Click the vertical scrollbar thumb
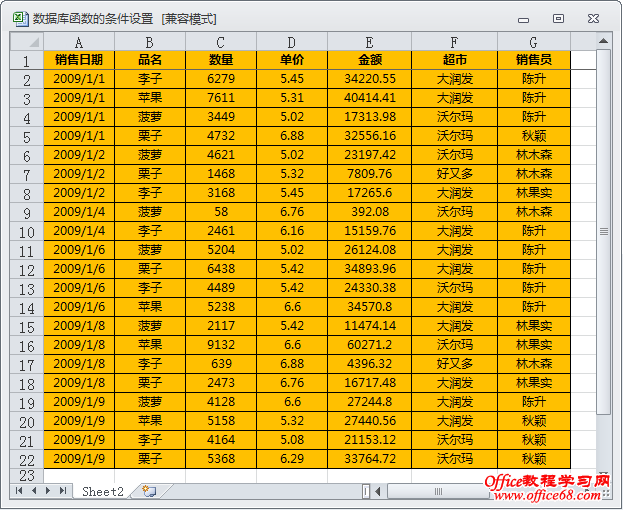This screenshot has height=510, width=623. click(604, 232)
